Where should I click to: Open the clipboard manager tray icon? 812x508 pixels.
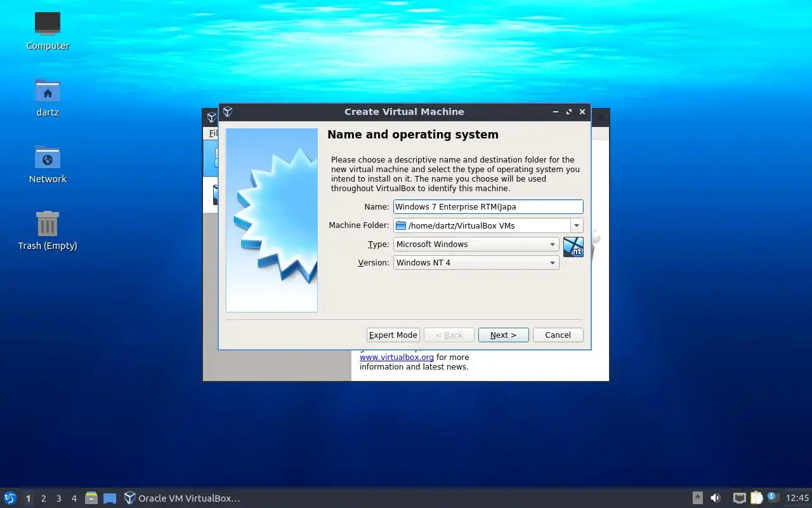pyautogui.click(x=756, y=498)
